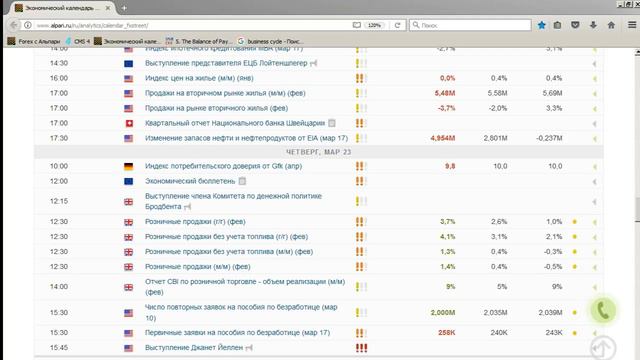The width and height of the screenshot is (640, 360).
Task: Click actual value 258K
Action: coord(447,333)
